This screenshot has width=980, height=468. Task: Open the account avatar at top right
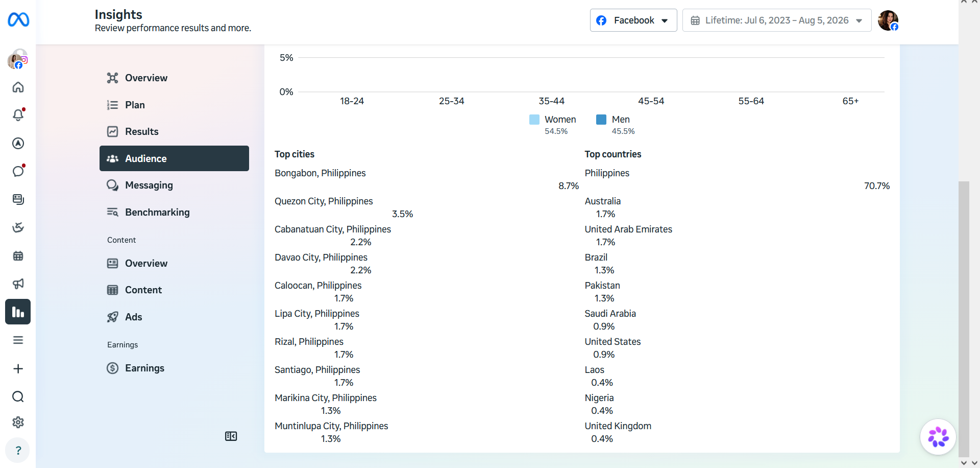coord(888,20)
